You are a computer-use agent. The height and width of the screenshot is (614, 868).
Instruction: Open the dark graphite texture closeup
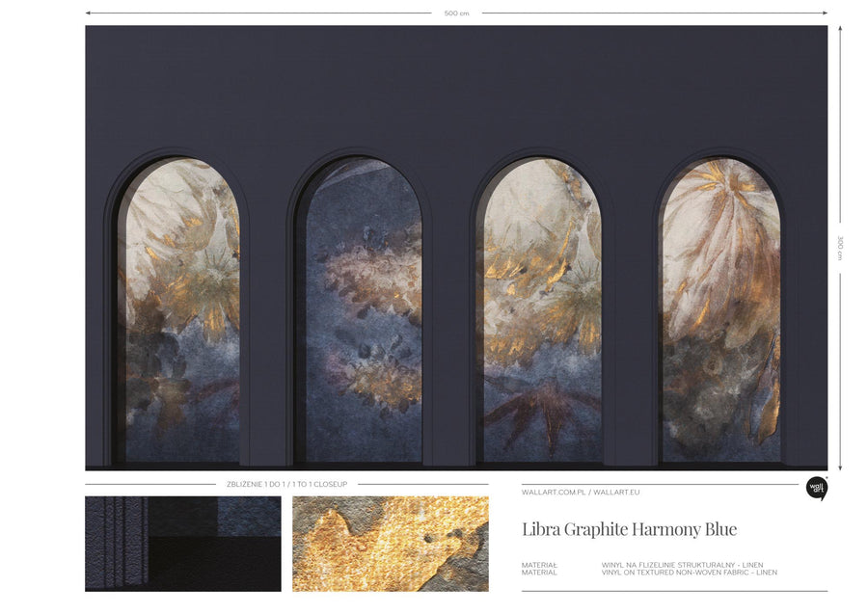[183, 544]
